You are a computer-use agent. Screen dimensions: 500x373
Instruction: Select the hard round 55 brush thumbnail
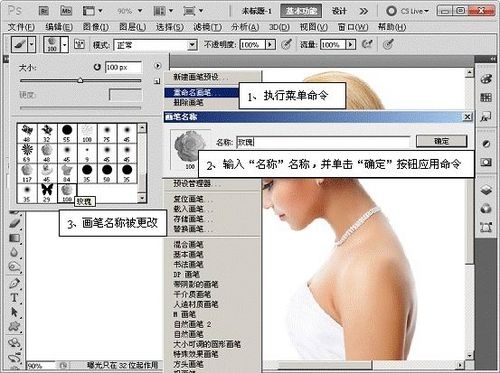[x=67, y=133]
